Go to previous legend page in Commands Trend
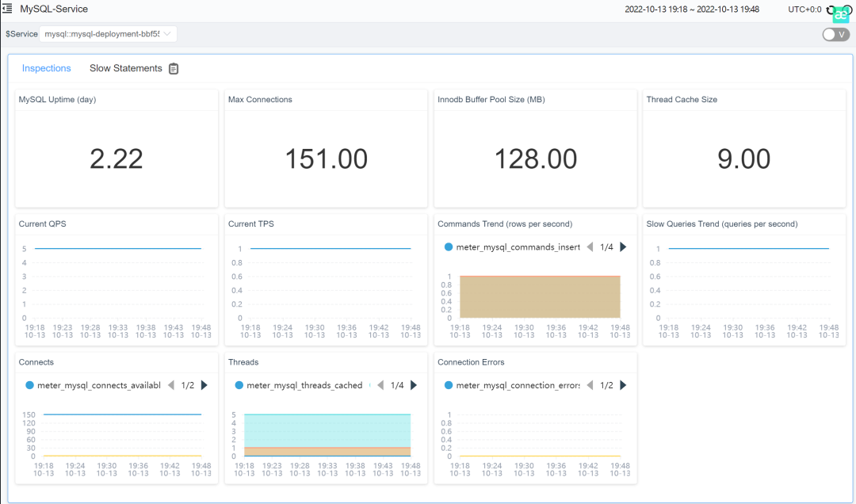The height and width of the screenshot is (504, 856). 590,246
